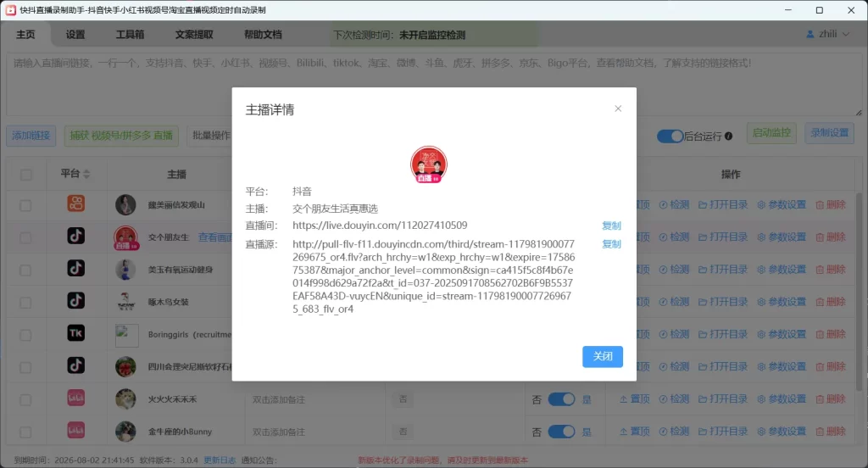
Task: Click 删除 in the 火火火禾禾禾 row
Action: click(831, 398)
